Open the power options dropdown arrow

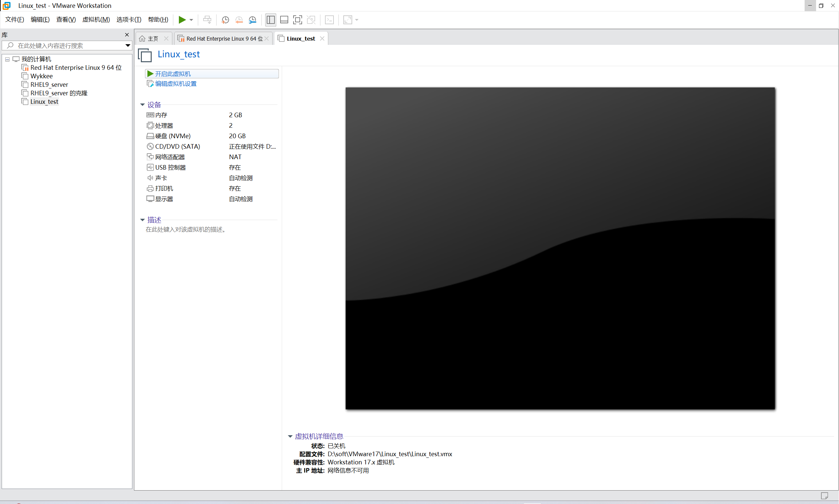pyautogui.click(x=191, y=20)
